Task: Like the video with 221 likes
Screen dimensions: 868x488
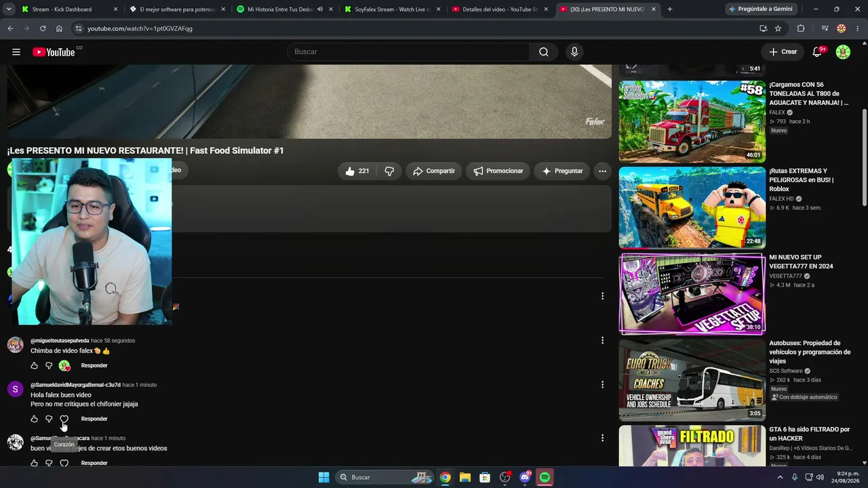Action: coord(357,171)
